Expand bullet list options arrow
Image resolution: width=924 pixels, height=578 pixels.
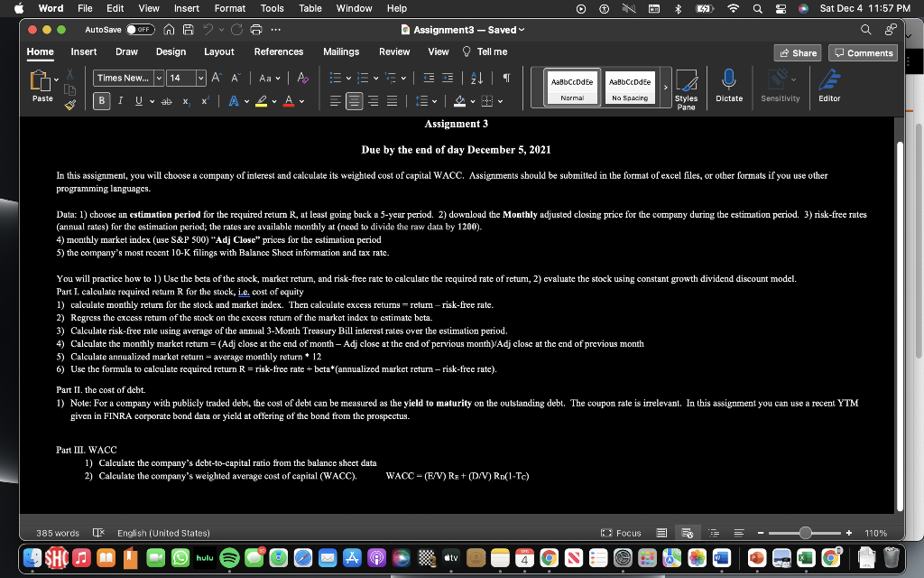tap(348, 78)
